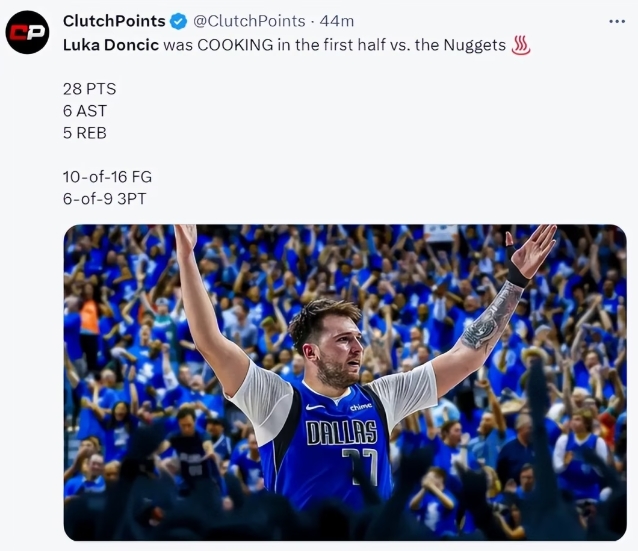Viewport: 638px width, 551px height.
Task: Click the black wristband in the photo
Action: pyautogui.click(x=517, y=273)
